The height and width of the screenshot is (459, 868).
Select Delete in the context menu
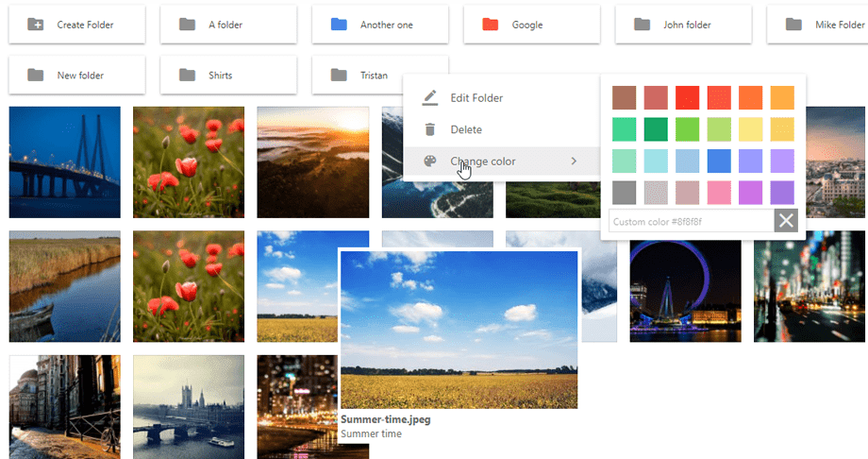(x=466, y=129)
